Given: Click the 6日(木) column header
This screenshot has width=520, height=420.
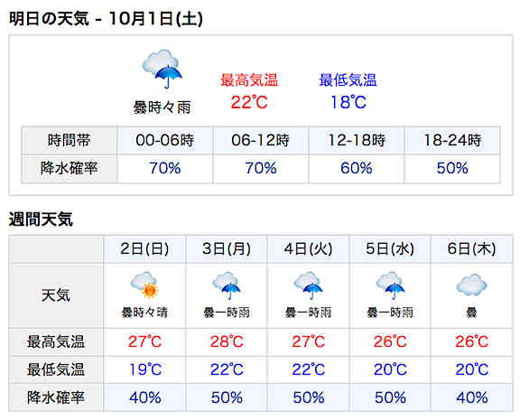Looking at the screenshot, I should [471, 249].
